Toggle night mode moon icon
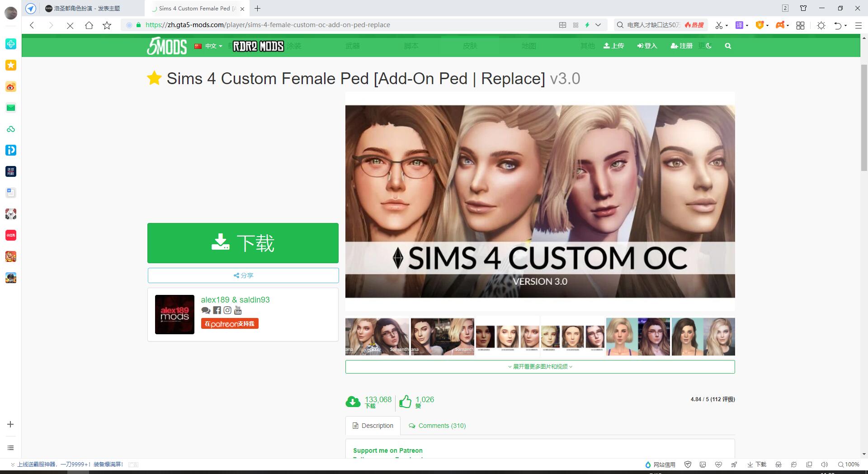868x474 pixels. (708, 46)
